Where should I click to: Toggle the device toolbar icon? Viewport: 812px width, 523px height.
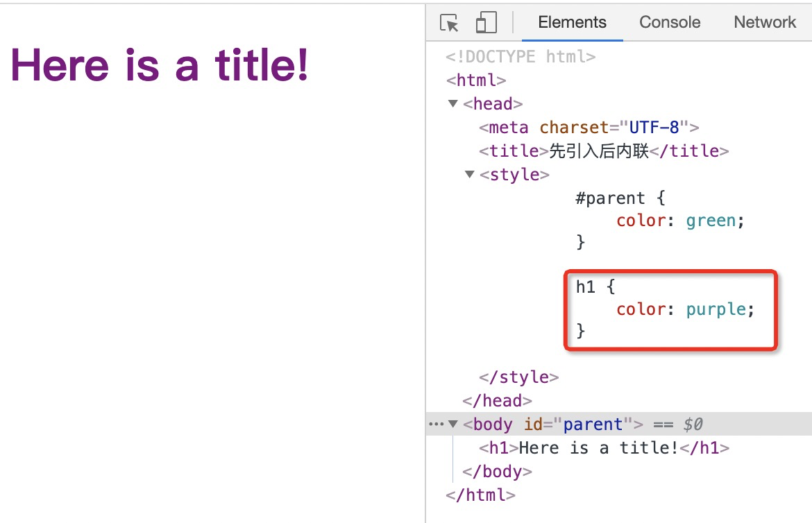coord(486,22)
